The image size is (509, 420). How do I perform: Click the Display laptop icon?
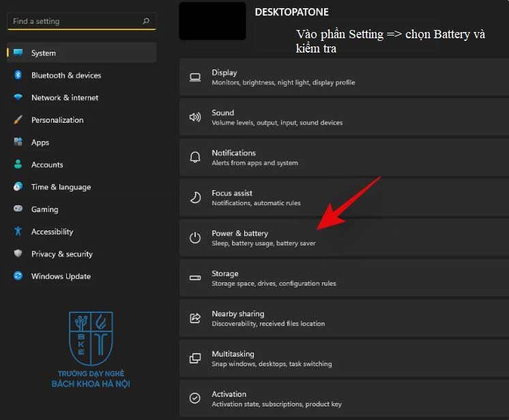pos(195,77)
